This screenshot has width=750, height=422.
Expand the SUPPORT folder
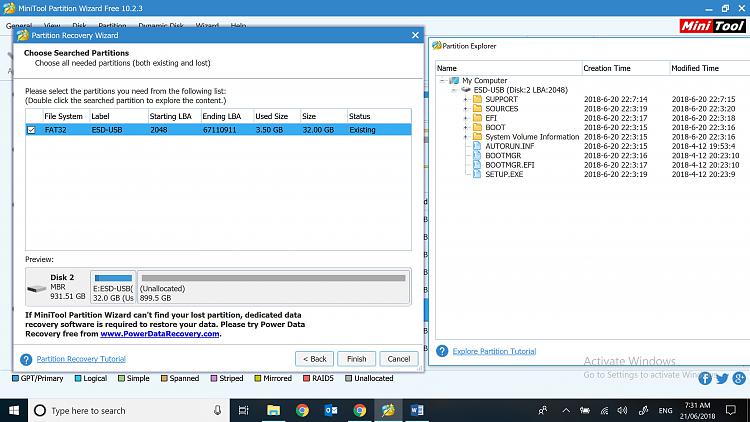[465, 100]
